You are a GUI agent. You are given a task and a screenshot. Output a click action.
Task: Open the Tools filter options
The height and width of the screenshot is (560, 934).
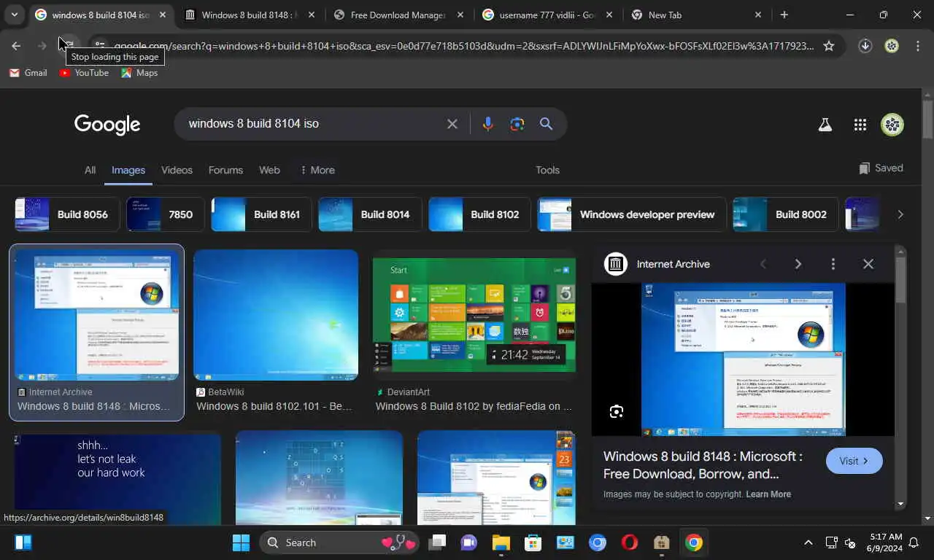pyautogui.click(x=547, y=170)
